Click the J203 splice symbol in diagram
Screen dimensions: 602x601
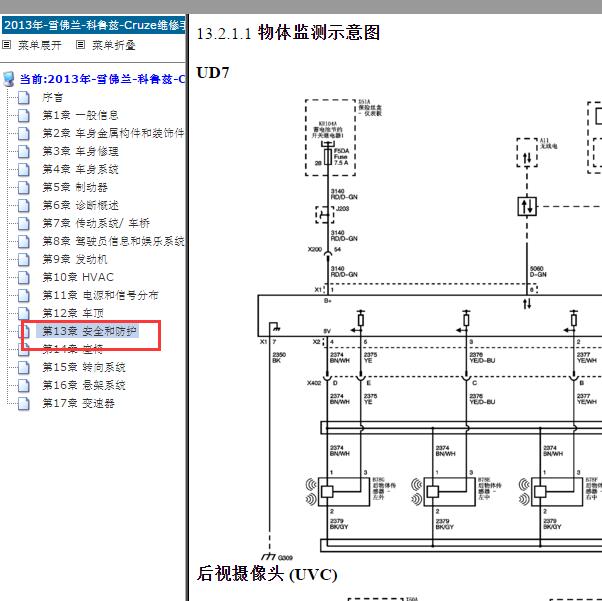tap(325, 215)
